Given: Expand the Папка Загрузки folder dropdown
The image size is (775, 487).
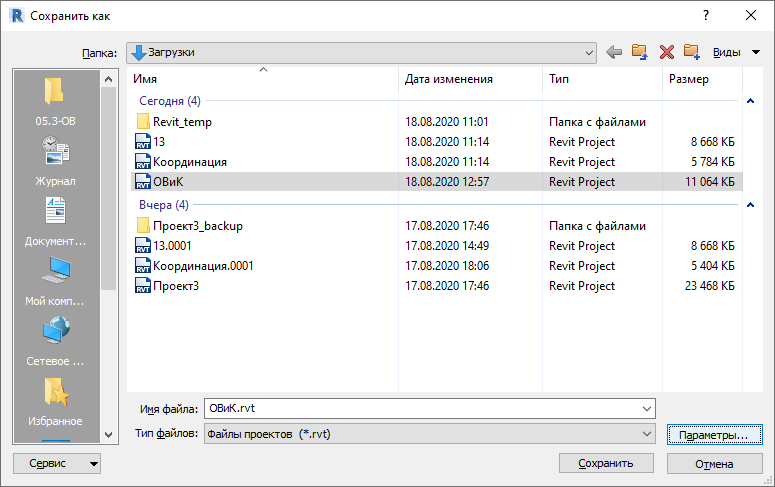Looking at the screenshot, I should click(x=589, y=52).
